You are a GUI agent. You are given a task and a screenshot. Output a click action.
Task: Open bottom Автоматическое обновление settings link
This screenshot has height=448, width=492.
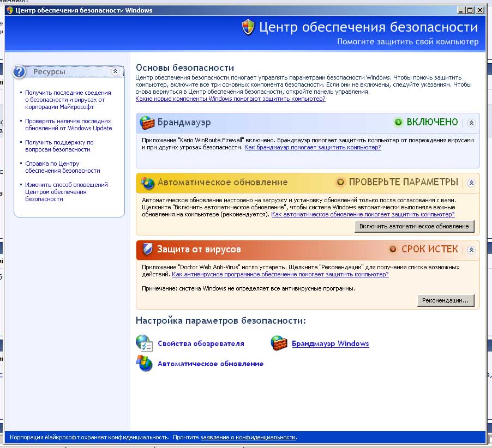[x=211, y=364]
